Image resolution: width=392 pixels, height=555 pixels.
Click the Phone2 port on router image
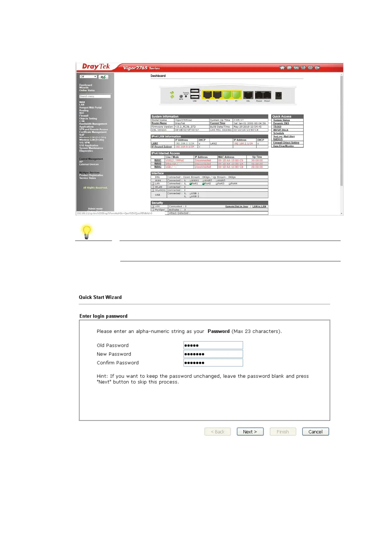pos(259,95)
